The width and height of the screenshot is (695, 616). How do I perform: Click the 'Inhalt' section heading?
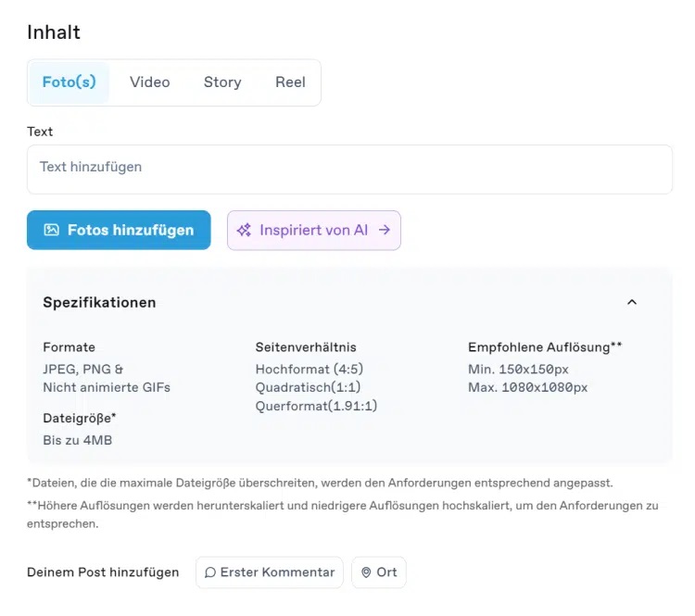(x=54, y=32)
